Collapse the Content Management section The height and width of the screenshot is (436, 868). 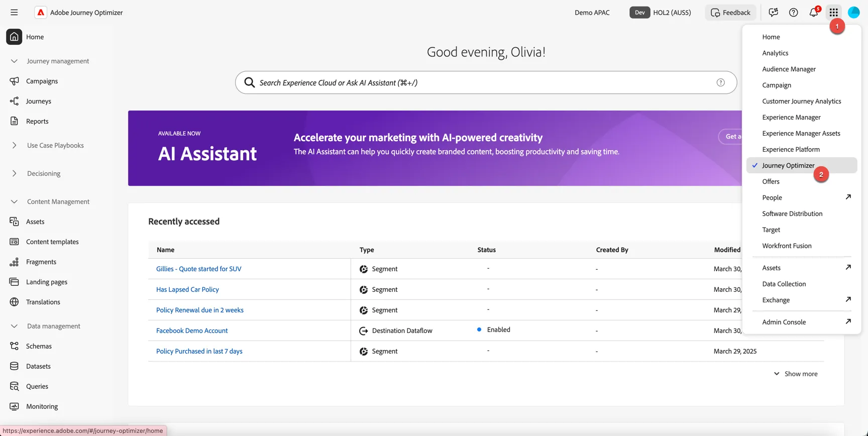[x=14, y=201]
